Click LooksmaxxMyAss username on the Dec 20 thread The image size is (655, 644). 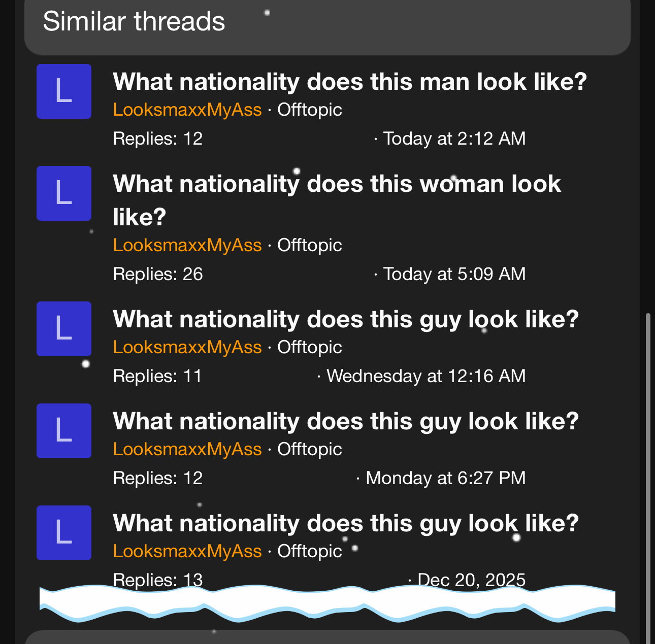pos(187,551)
